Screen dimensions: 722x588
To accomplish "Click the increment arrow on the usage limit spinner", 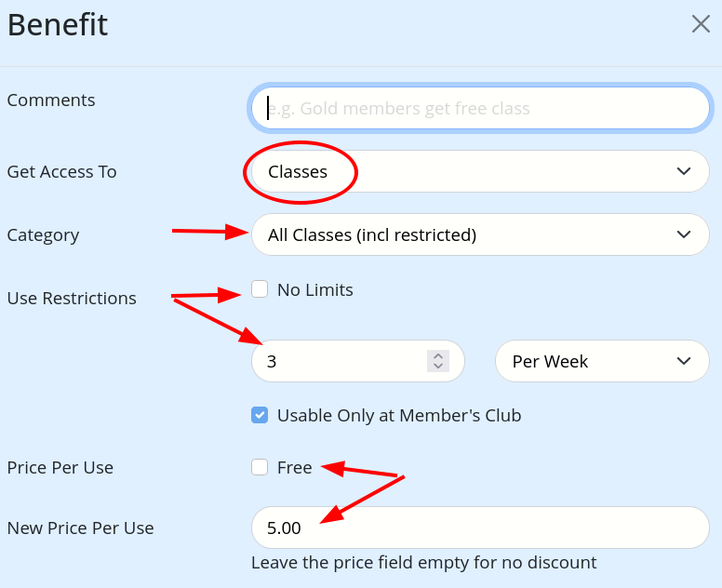I will point(437,355).
